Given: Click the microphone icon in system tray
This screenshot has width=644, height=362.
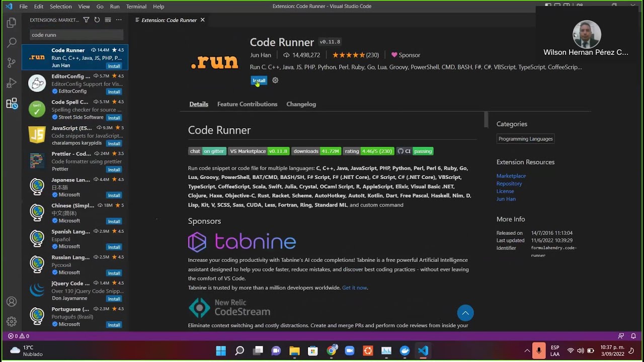Looking at the screenshot, I should point(539,350).
